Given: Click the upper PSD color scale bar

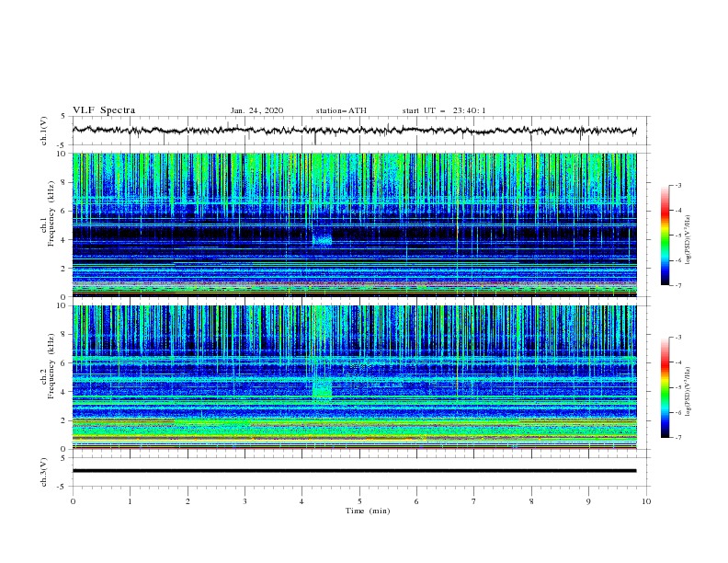Looking at the screenshot, I should pyautogui.click(x=665, y=236).
